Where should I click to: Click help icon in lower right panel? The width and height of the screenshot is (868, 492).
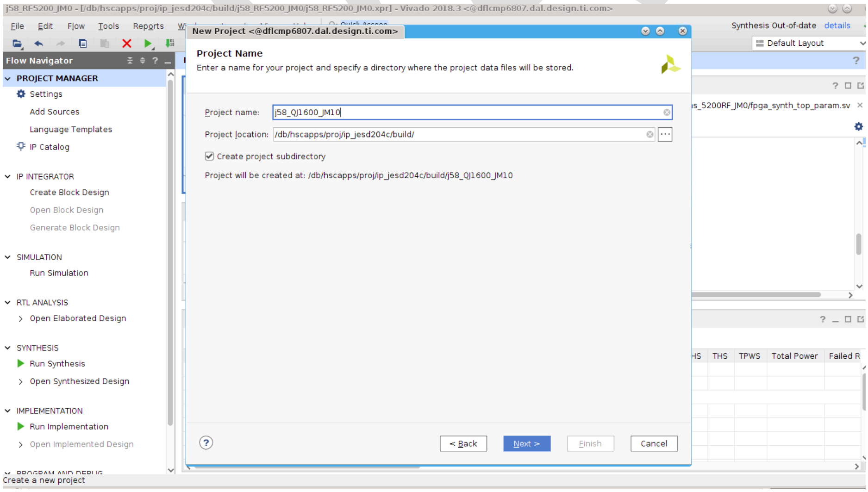point(823,319)
